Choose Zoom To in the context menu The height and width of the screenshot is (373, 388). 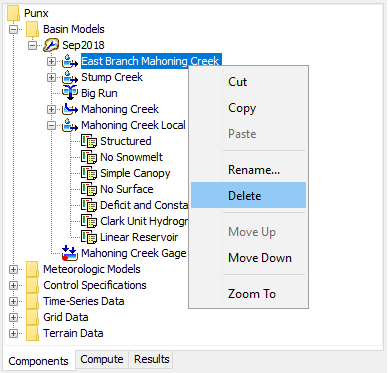point(248,294)
